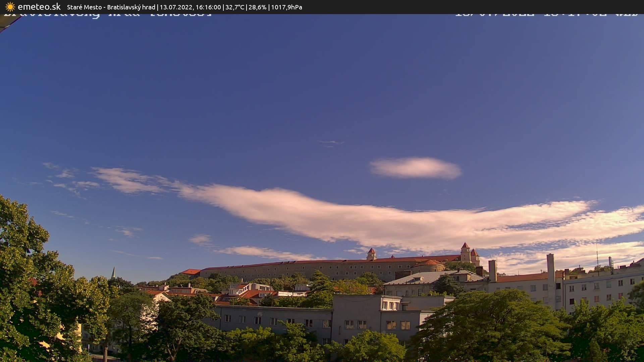The width and height of the screenshot is (644, 362).
Task: Click the black header bar background
Action: (470, 7)
